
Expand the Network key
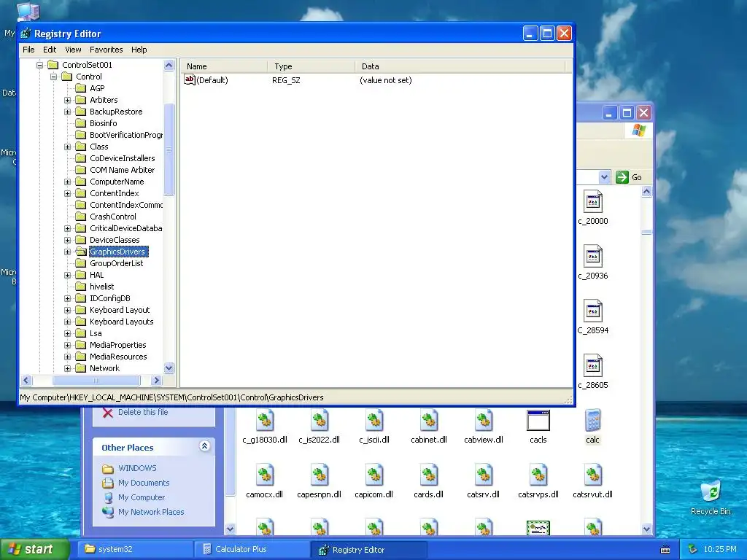pyautogui.click(x=68, y=368)
